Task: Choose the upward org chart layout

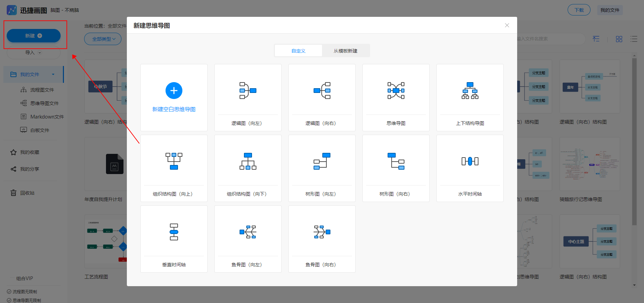Action: tap(174, 161)
